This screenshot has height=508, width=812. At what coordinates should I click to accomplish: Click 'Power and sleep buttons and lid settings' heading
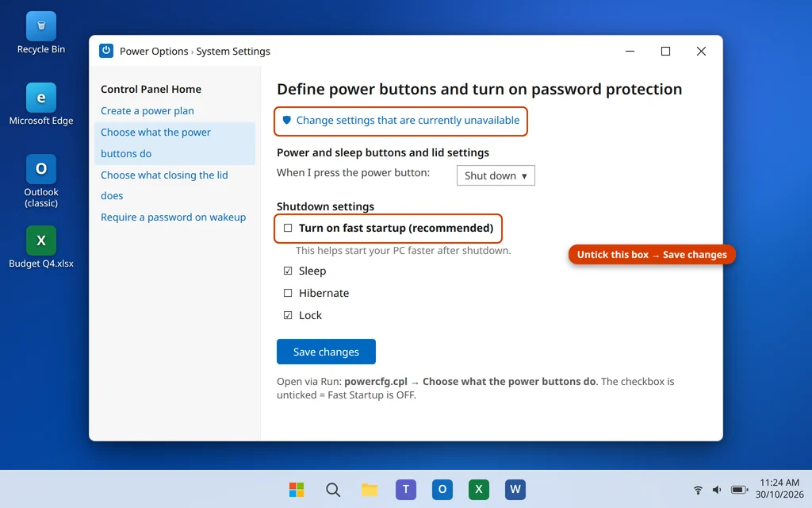pyautogui.click(x=383, y=152)
